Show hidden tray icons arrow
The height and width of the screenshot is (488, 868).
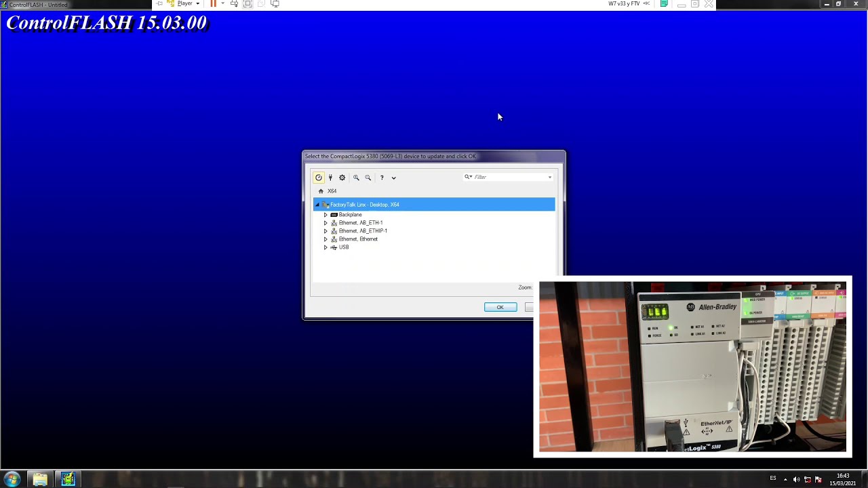[785, 480]
